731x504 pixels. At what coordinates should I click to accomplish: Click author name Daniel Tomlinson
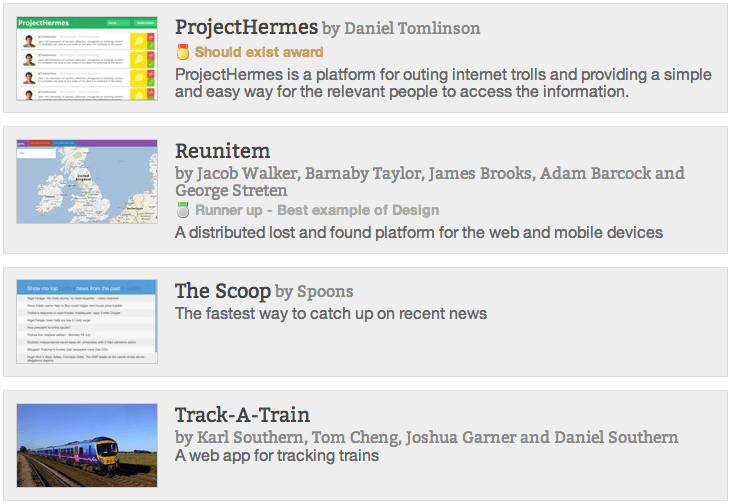coord(412,28)
